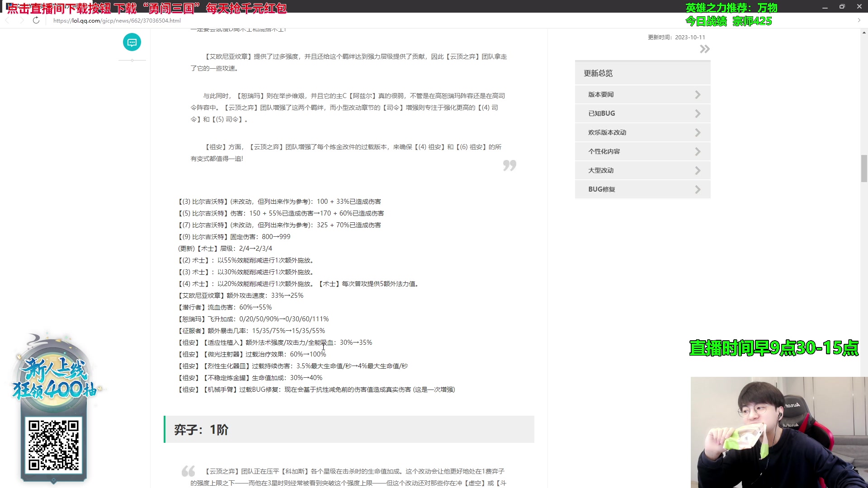868x488 pixels.
Task: Click the green chat comment icon
Action: [132, 42]
